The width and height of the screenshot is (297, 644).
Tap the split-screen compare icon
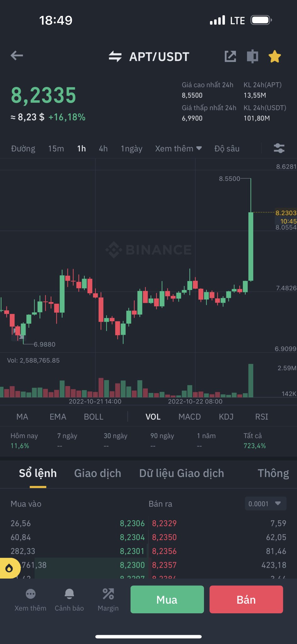(x=252, y=57)
